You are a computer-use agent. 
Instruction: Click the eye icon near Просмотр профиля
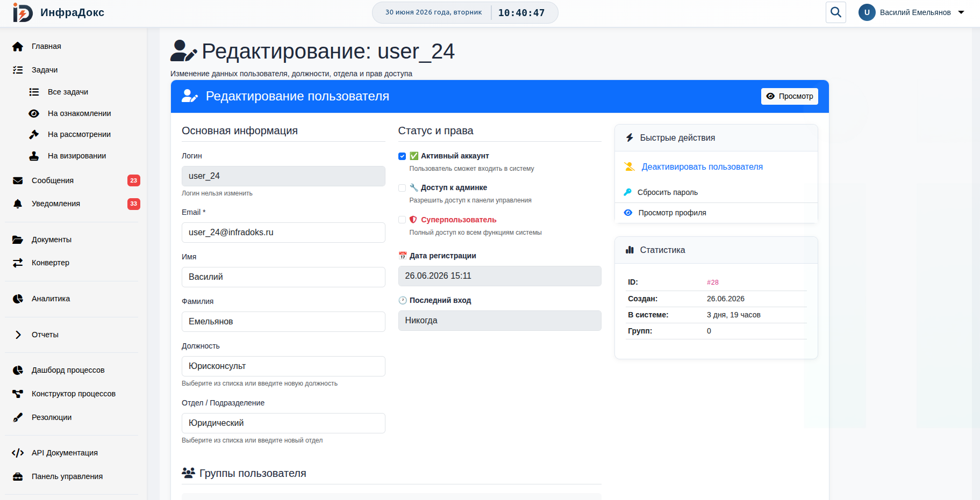628,213
